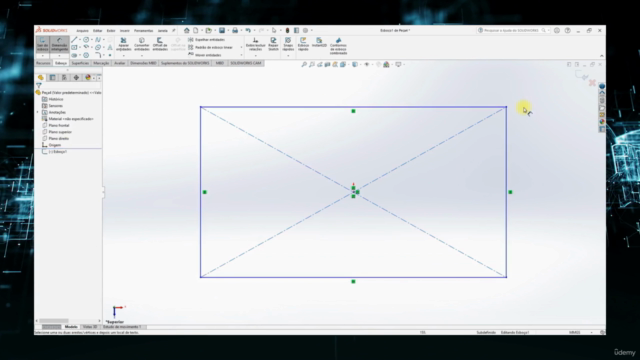Click Padrão de esboço linear
This screenshot has width=640, height=360.
[211, 47]
